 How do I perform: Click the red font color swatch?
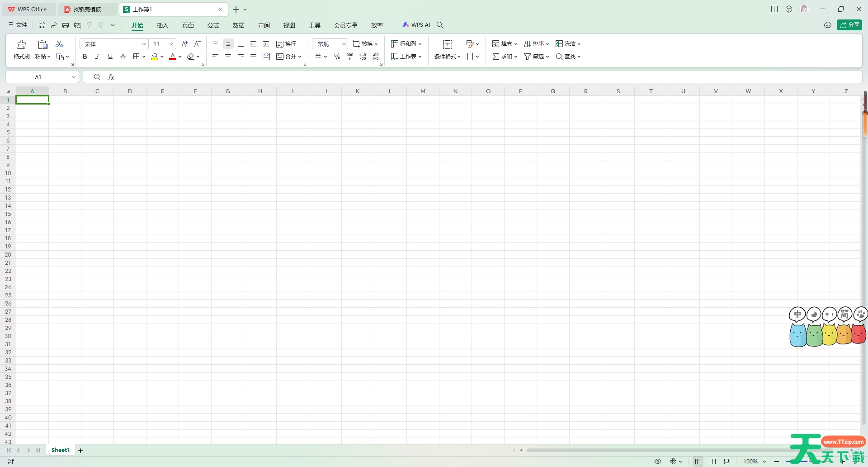point(172,57)
